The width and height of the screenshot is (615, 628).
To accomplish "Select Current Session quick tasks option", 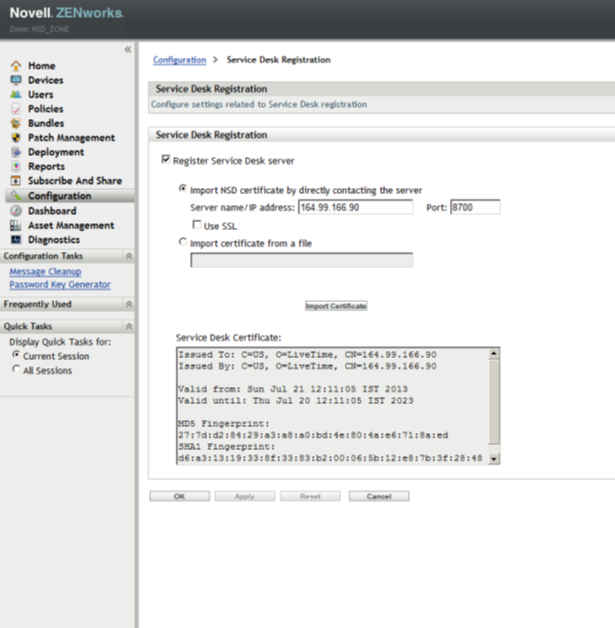I will 16,354.
